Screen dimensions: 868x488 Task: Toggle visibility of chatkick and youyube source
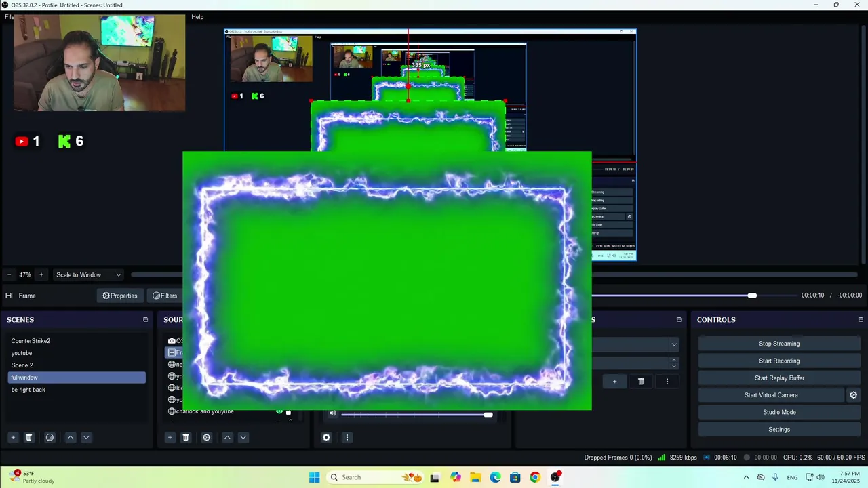[x=279, y=411]
